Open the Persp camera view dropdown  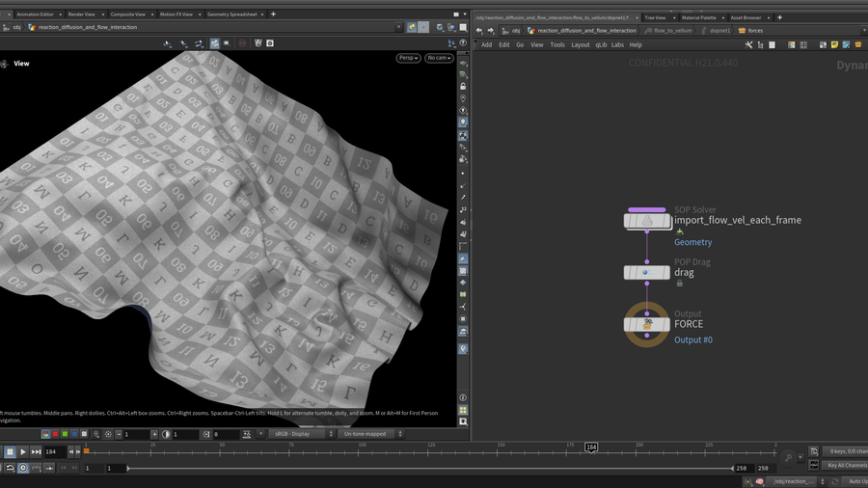click(x=409, y=58)
